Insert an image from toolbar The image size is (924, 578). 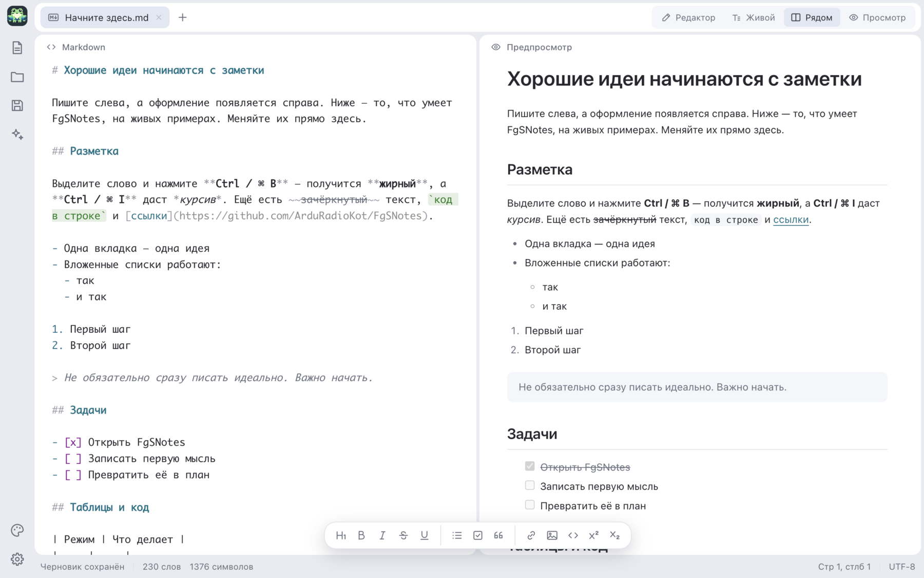[x=552, y=535]
